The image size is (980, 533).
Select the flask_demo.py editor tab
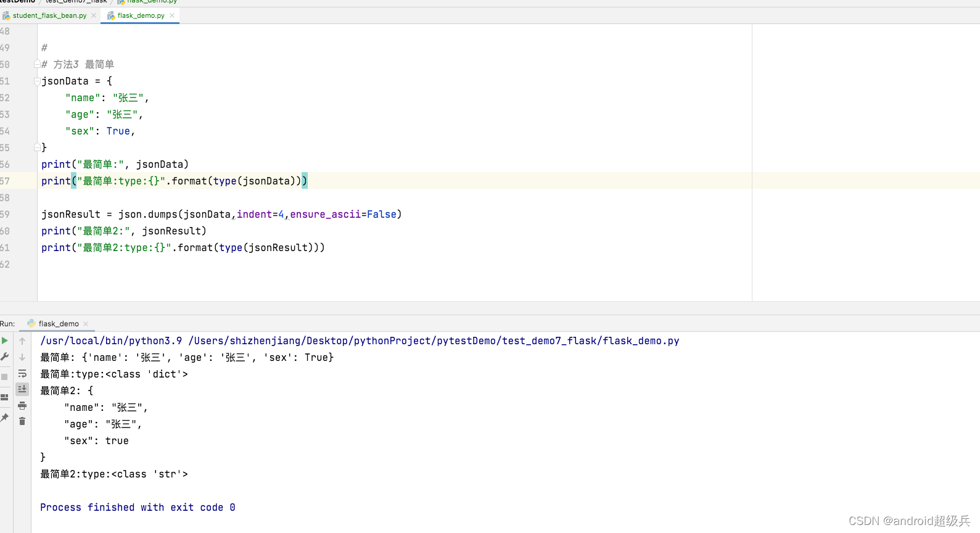click(x=141, y=15)
